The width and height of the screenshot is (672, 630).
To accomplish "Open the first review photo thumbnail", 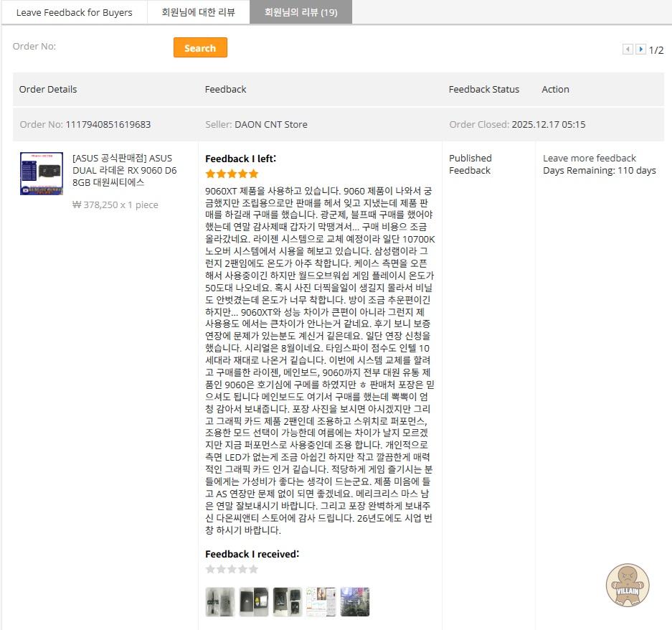I will tap(219, 602).
